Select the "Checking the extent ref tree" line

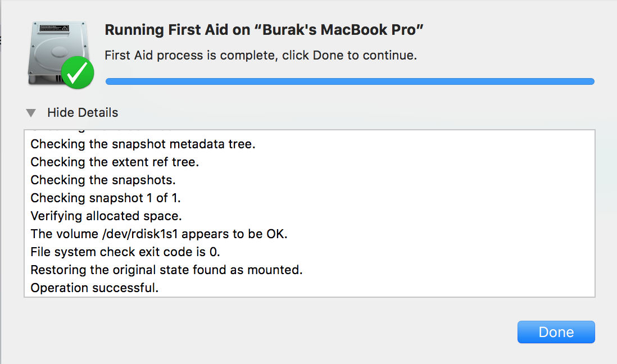coord(115,162)
